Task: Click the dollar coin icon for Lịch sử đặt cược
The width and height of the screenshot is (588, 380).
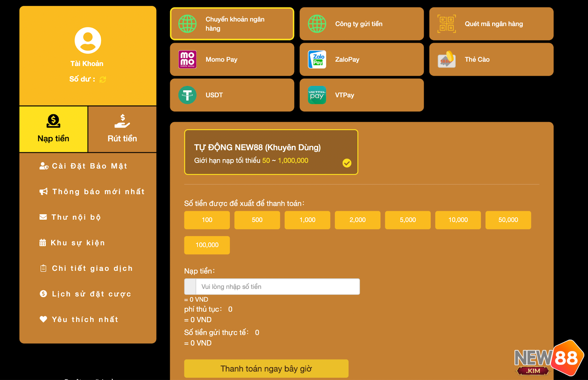Action: pos(43,294)
